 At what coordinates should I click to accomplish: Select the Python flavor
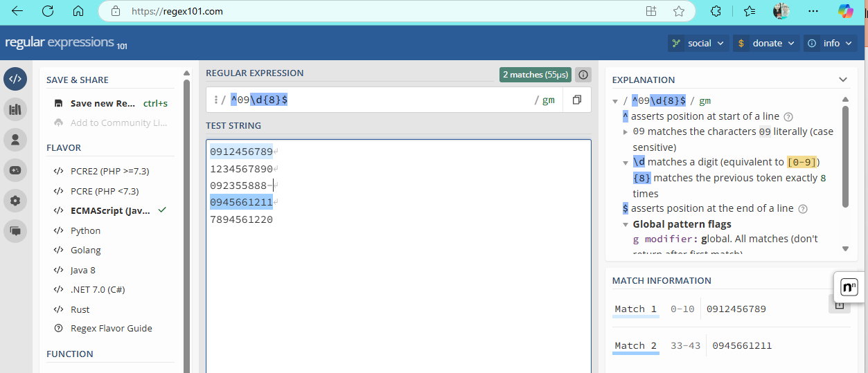85,230
